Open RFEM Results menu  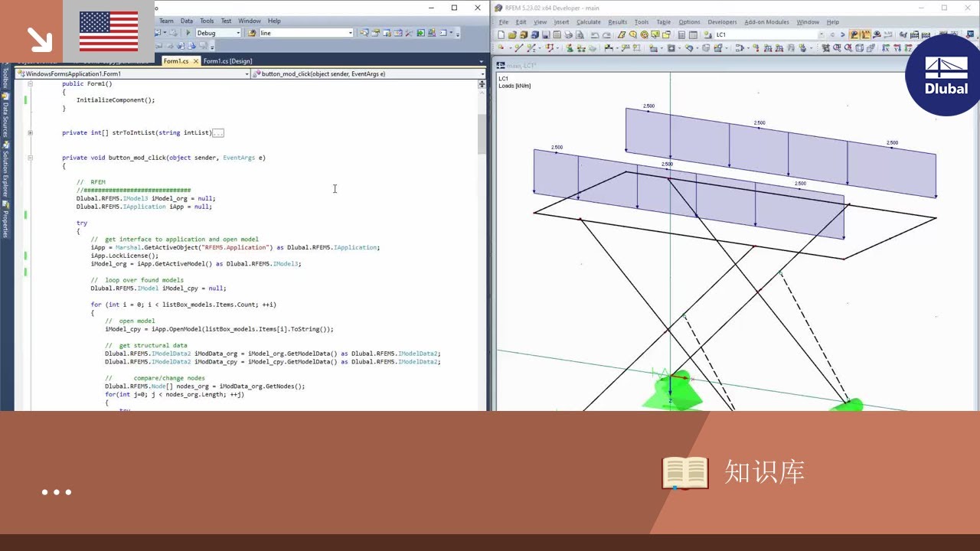[618, 22]
